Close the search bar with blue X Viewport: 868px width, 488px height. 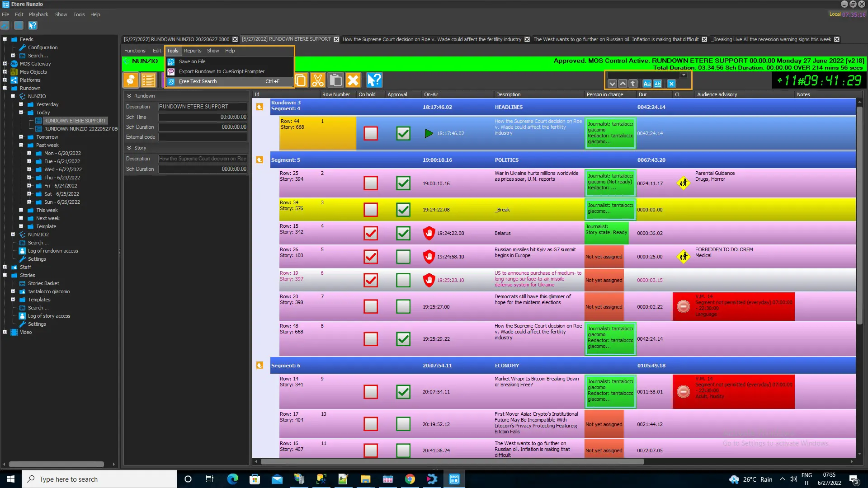671,84
